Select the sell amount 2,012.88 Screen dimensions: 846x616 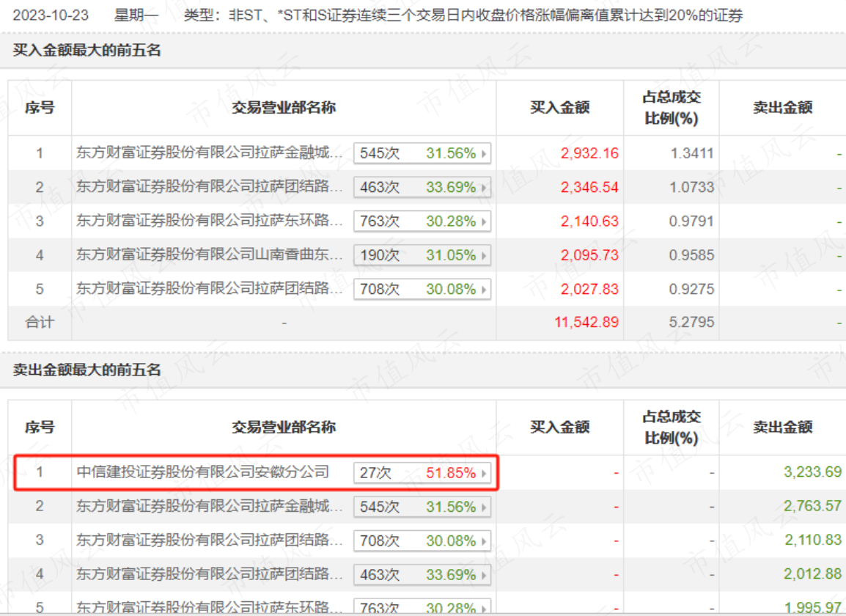tap(812, 574)
